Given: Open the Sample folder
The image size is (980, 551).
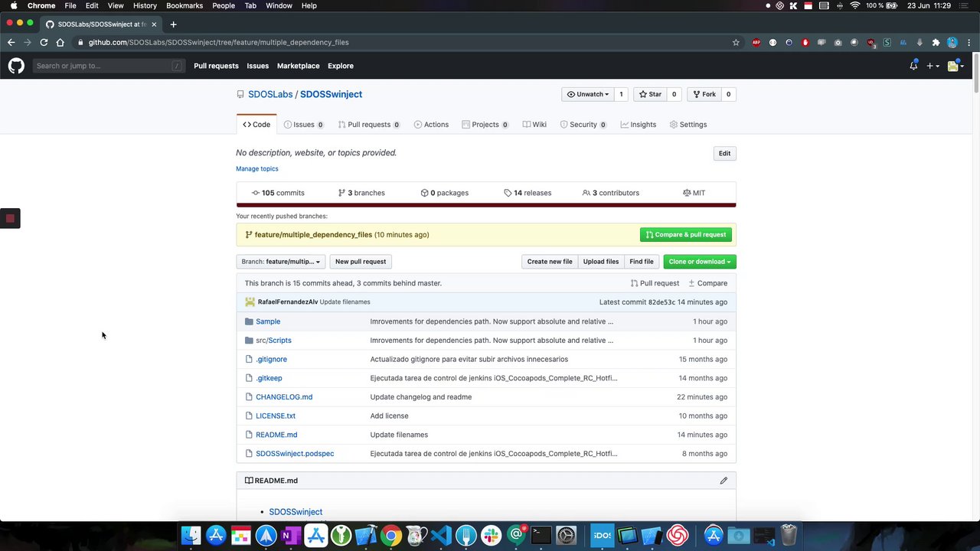Looking at the screenshot, I should click(268, 321).
